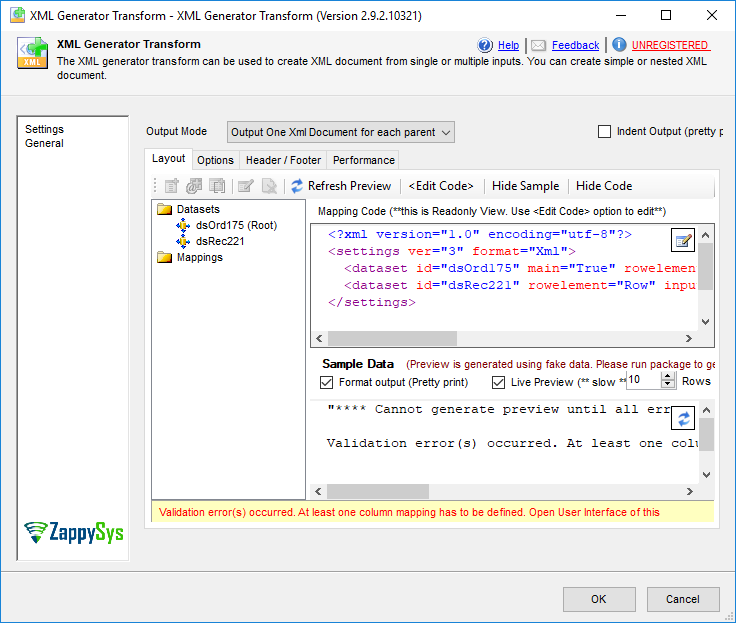The height and width of the screenshot is (623, 736).
Task: Click the Refresh Preview button
Action: click(341, 186)
